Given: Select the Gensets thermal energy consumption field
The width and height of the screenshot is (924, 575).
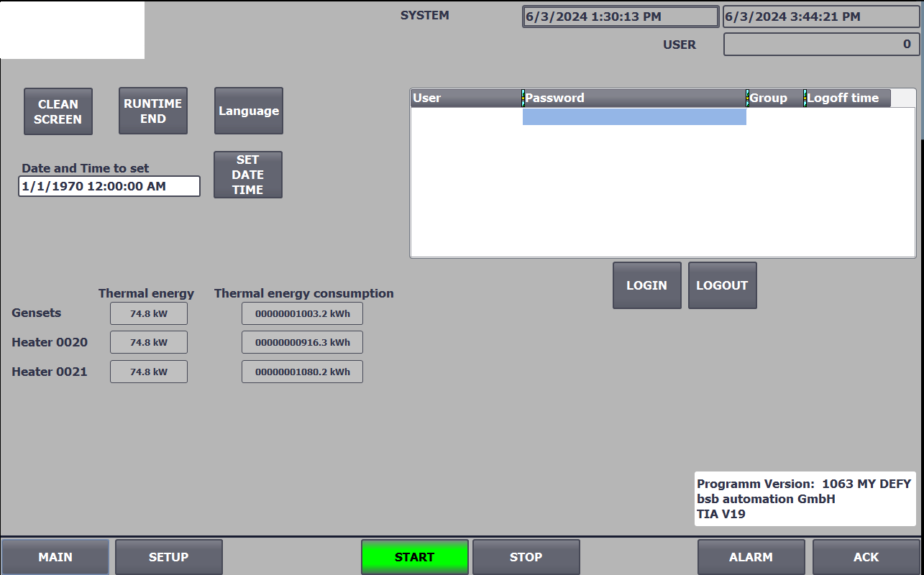Looking at the screenshot, I should click(302, 313).
